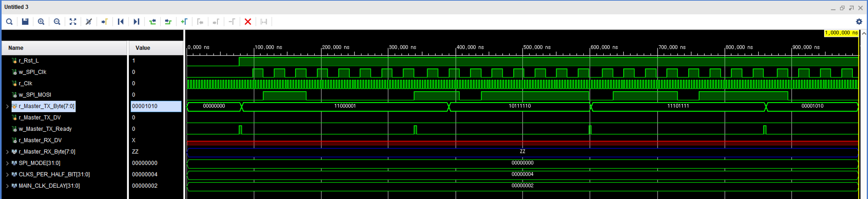
Task: Expand the r_Master_TX_Byte[7:0] bus
Action: coord(7,106)
